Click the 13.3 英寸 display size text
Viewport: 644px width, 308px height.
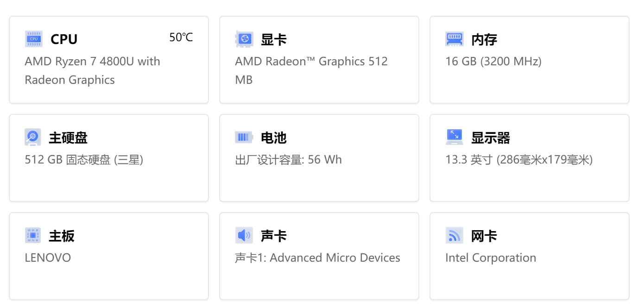coord(518,160)
